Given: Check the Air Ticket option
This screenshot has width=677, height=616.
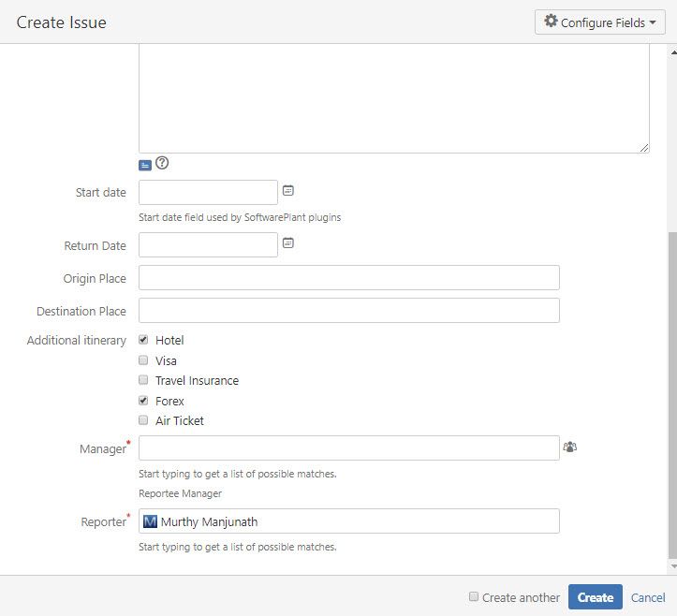Looking at the screenshot, I should pos(143,420).
